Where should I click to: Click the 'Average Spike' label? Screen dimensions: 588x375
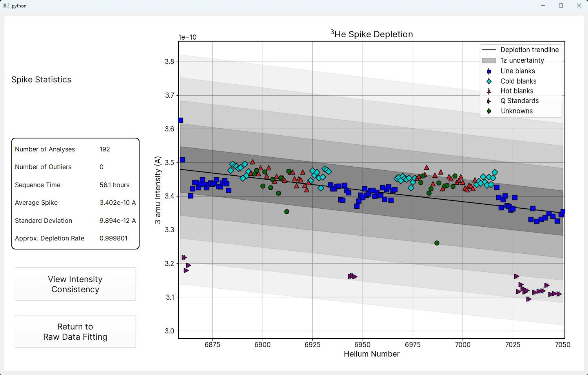(x=36, y=202)
